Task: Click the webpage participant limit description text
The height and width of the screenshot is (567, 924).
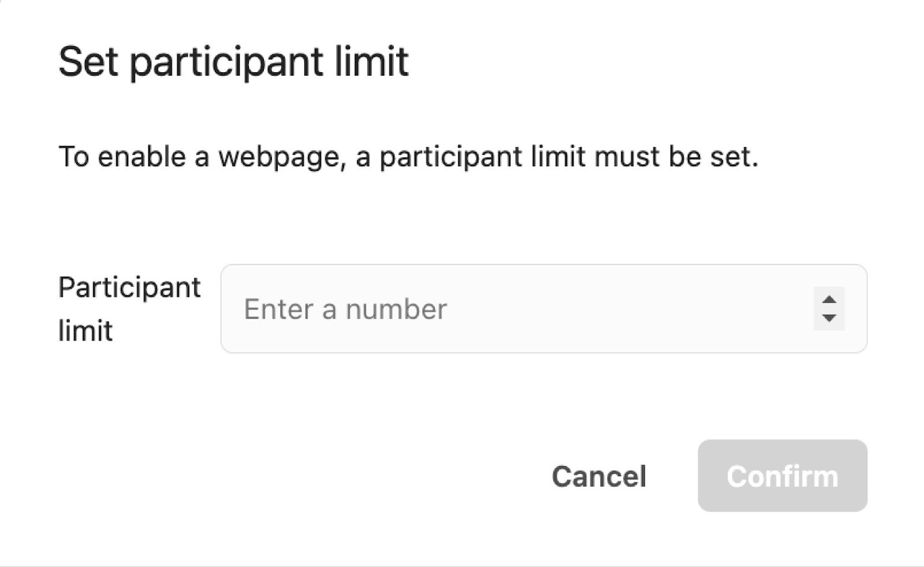Action: [x=408, y=156]
